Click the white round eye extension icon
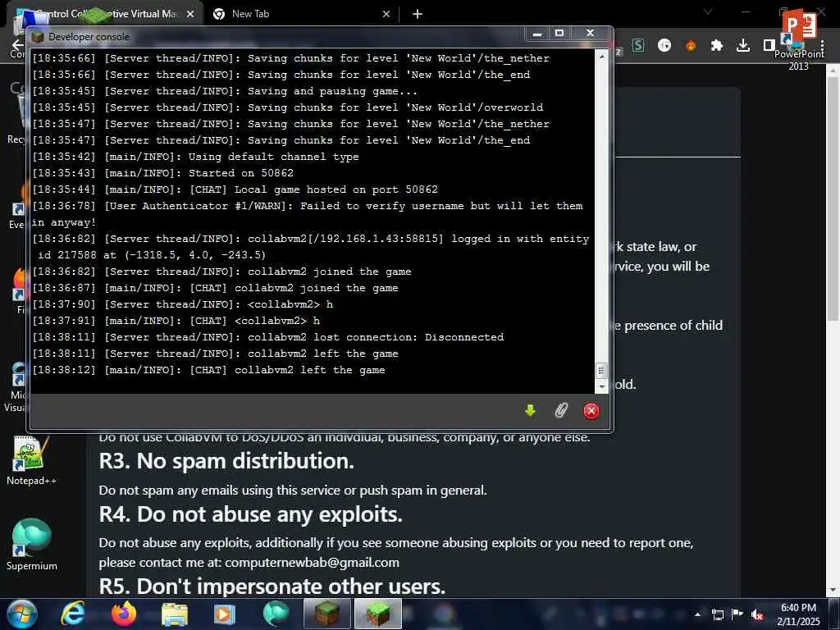Screen dimensions: 840x630 tap(664, 46)
